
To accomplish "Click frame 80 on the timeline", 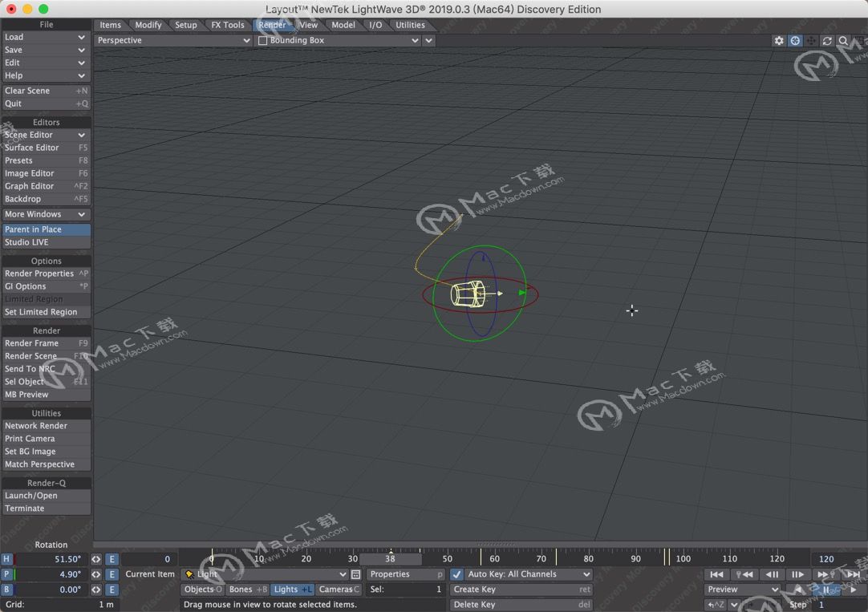I will pos(588,558).
